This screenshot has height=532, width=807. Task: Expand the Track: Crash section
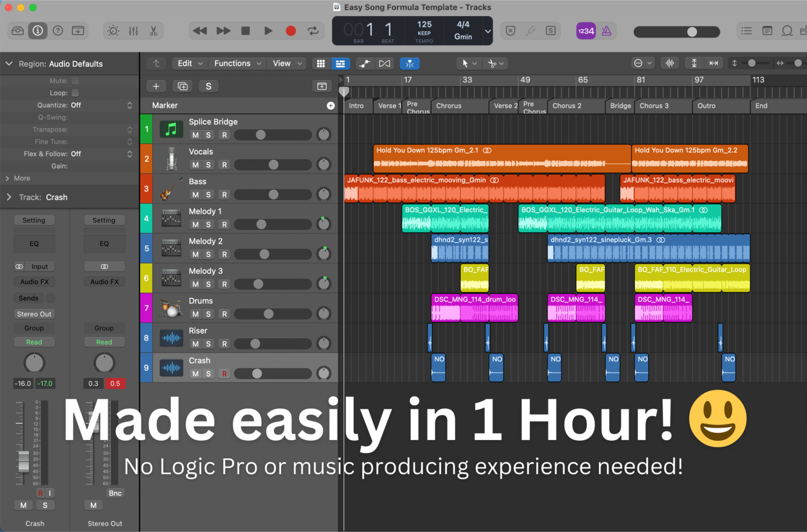(9, 197)
